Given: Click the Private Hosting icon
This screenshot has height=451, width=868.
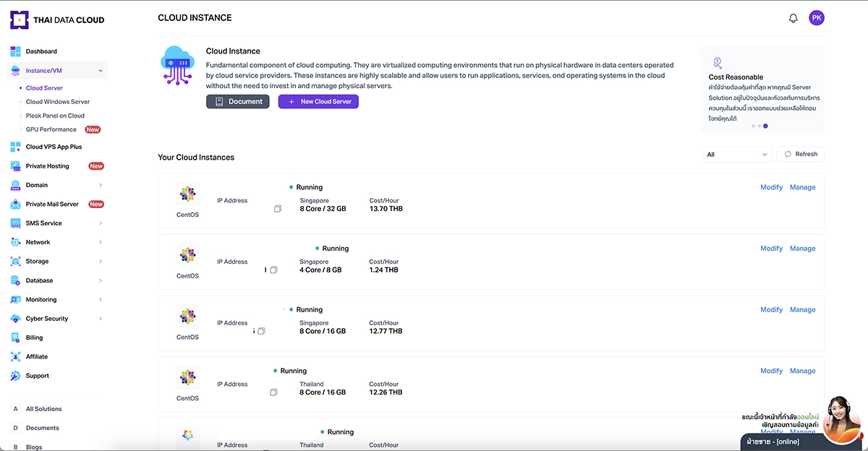Looking at the screenshot, I should tap(15, 166).
